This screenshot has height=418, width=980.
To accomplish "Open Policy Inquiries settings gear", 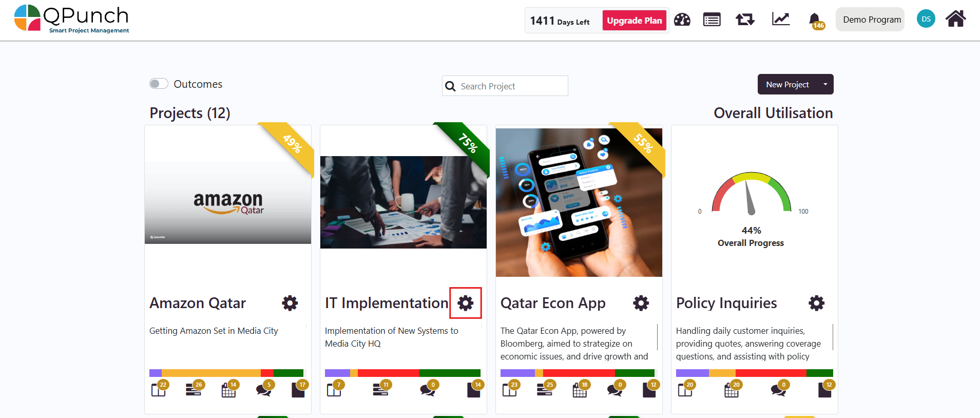I will point(817,303).
